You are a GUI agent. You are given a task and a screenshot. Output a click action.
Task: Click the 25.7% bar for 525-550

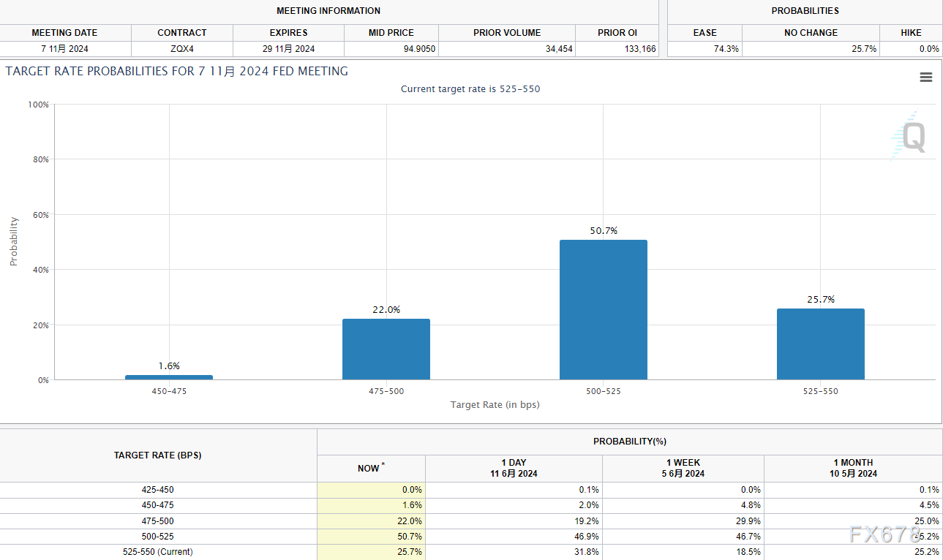tap(820, 344)
